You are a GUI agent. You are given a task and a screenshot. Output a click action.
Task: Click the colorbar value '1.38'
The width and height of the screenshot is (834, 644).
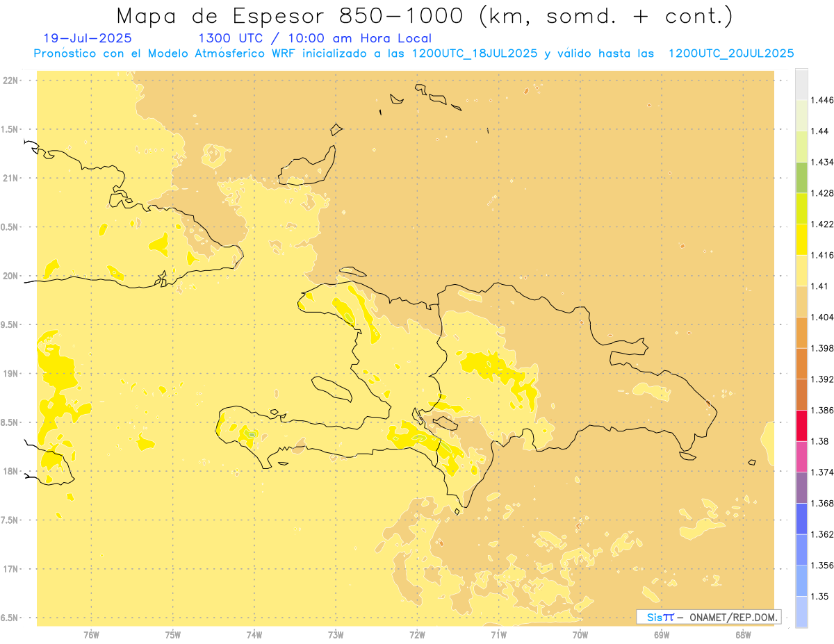(821, 441)
